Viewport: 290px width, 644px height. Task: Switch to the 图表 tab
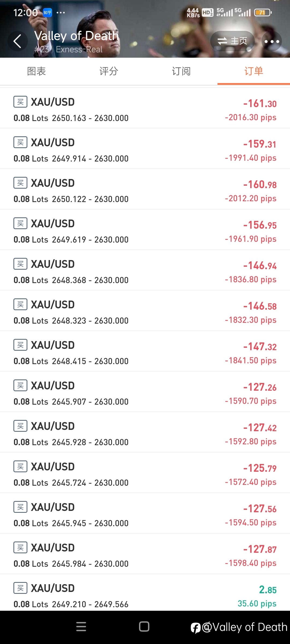37,71
